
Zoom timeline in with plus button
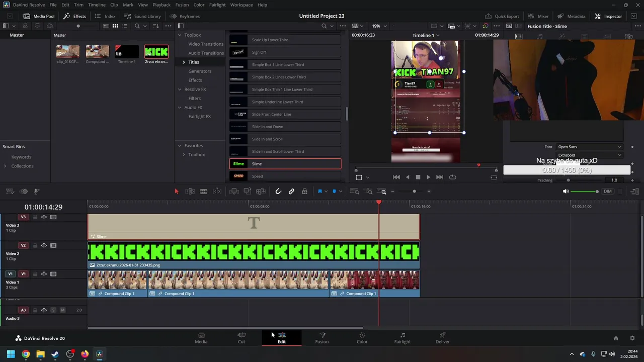pyautogui.click(x=429, y=191)
